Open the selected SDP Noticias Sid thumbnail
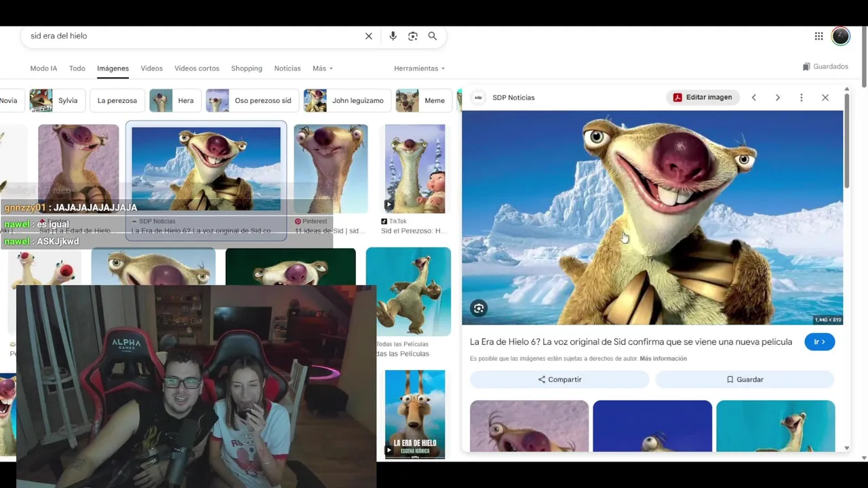Screen dimensions: 868x488 pos(206,169)
